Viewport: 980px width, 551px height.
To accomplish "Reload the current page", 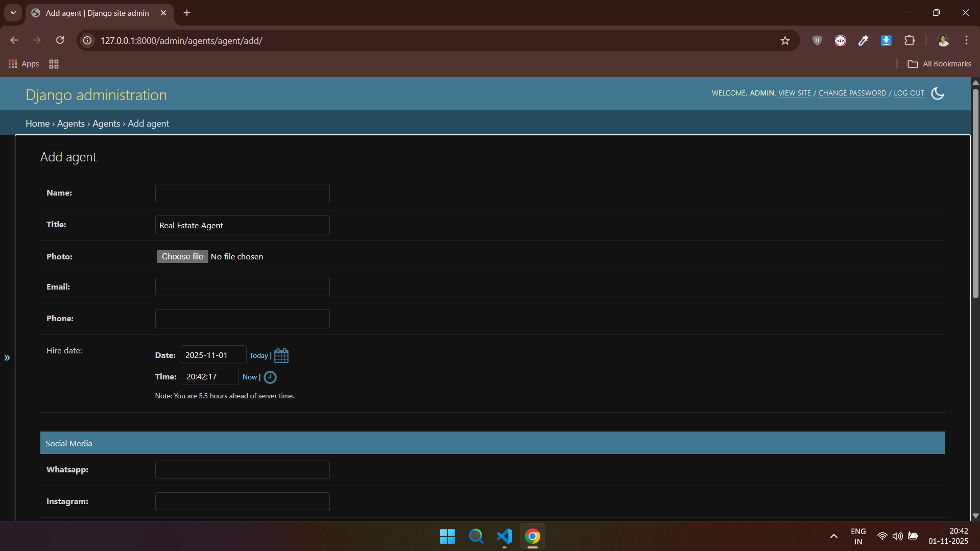I will 60,40.
